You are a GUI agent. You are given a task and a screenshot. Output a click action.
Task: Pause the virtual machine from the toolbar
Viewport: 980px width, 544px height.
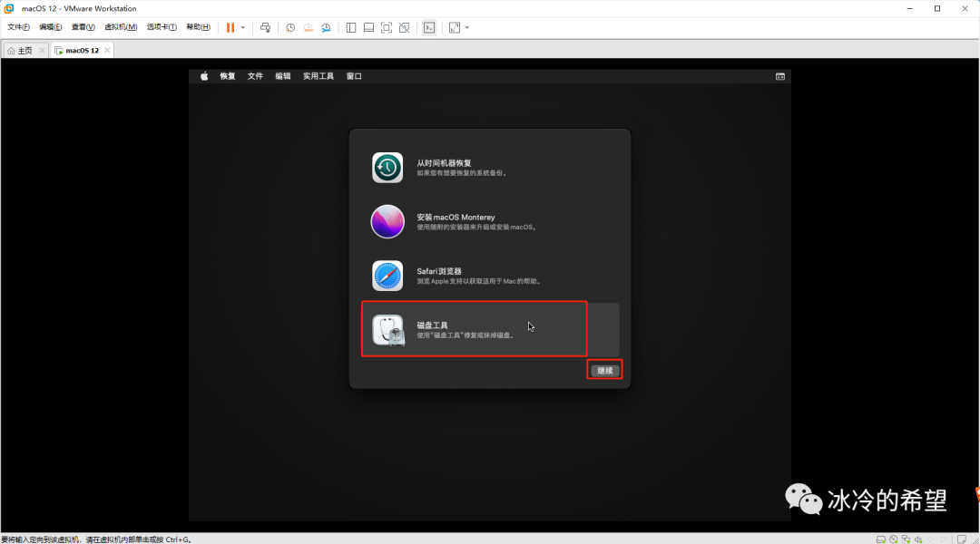230,27
